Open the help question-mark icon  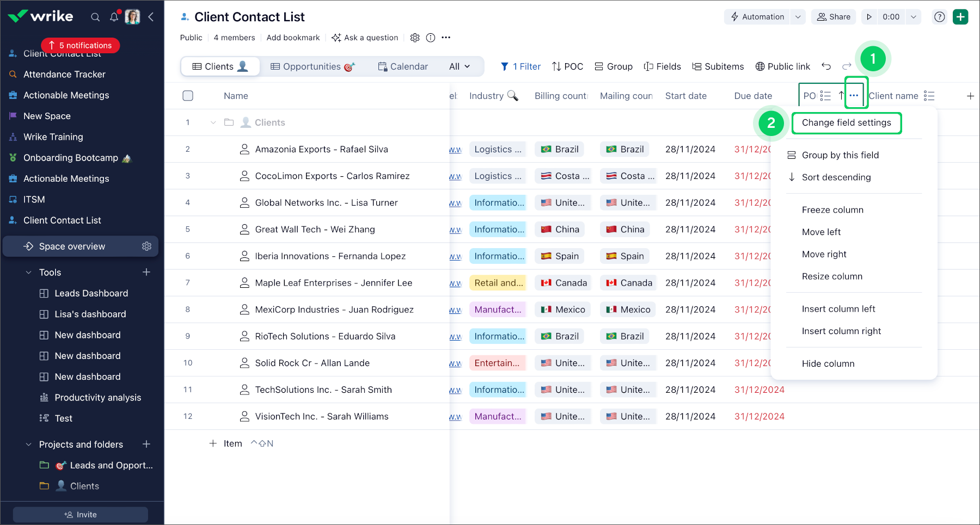[x=939, y=17]
